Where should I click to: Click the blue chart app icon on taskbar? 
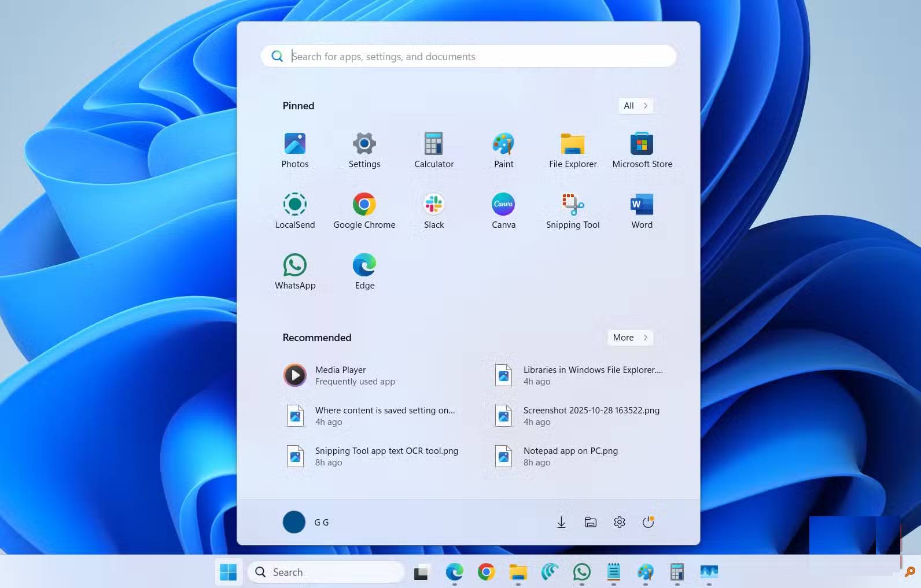(x=709, y=572)
